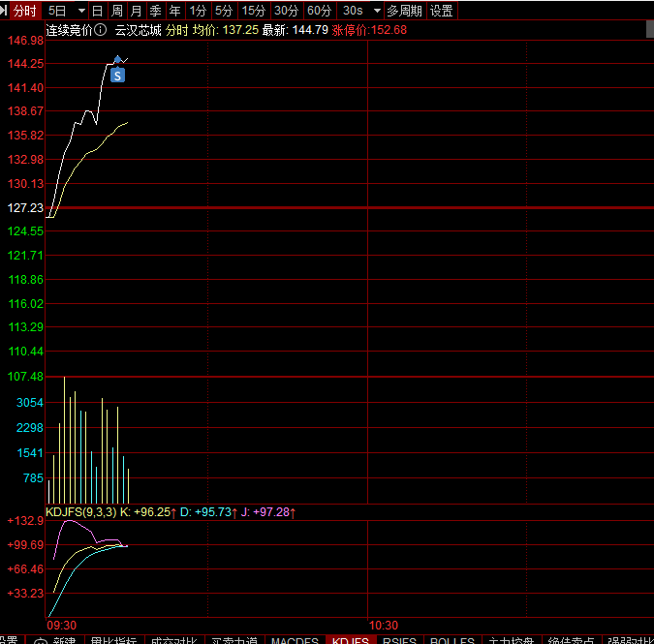Switch to the 季 quarterly chart
This screenshot has width=654, height=644.
point(156,11)
